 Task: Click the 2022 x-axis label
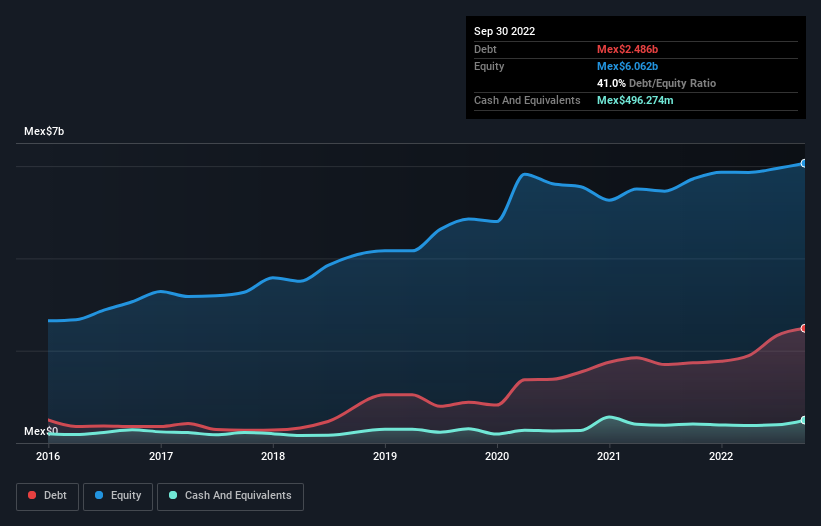point(721,456)
